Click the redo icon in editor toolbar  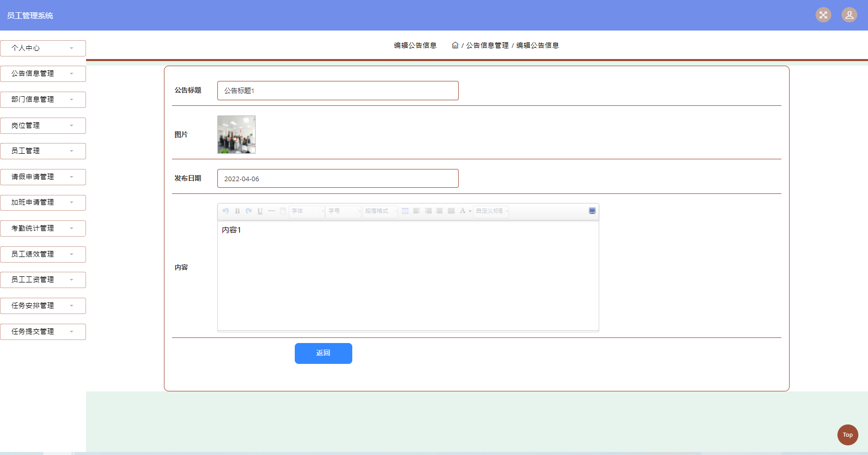[x=248, y=211]
